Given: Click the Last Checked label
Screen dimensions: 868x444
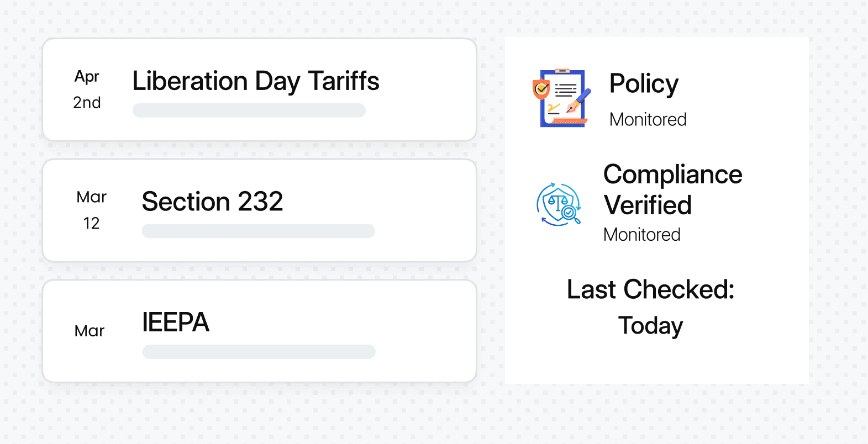Looking at the screenshot, I should [651, 289].
